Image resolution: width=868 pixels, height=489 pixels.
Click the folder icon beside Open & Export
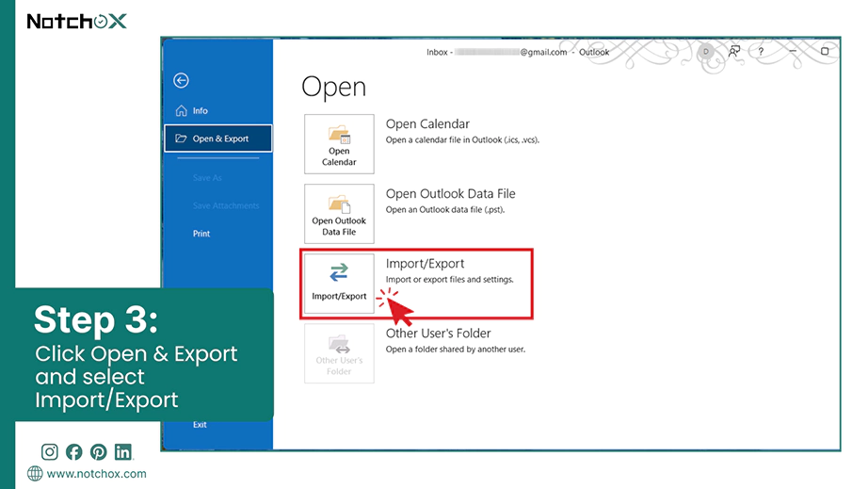181,139
